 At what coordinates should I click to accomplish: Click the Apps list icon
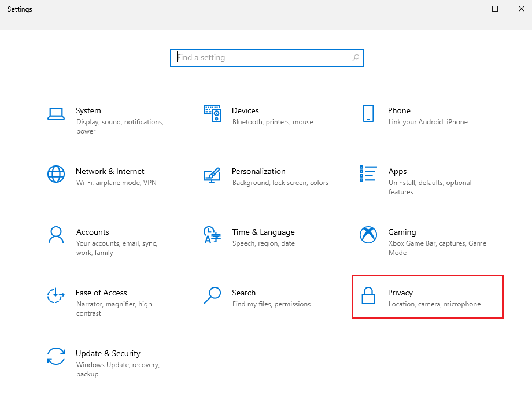pos(368,174)
